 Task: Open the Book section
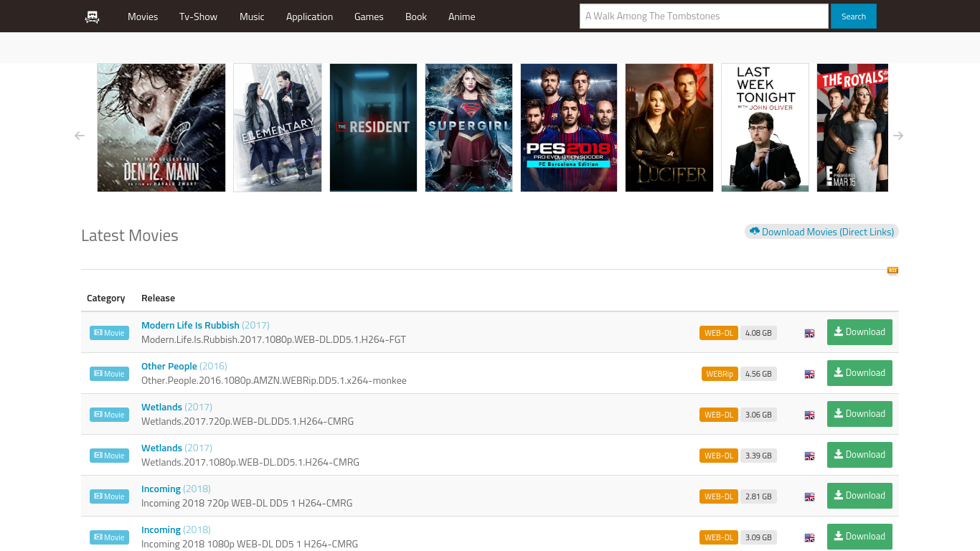click(x=416, y=17)
